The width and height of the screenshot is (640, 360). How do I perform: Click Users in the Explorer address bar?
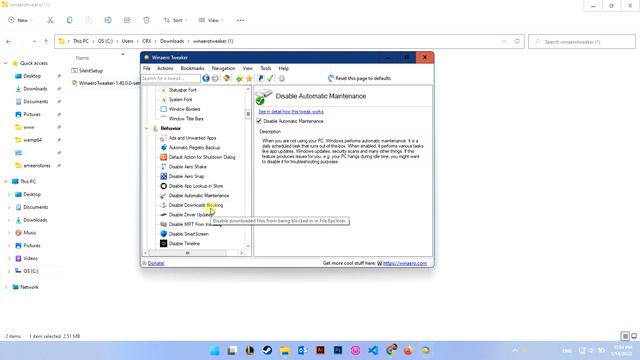[127, 41]
